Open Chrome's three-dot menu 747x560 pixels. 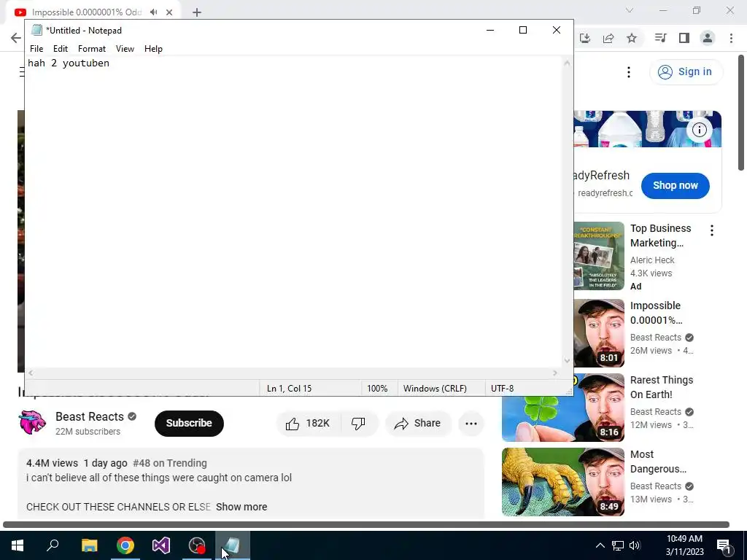click(x=731, y=38)
